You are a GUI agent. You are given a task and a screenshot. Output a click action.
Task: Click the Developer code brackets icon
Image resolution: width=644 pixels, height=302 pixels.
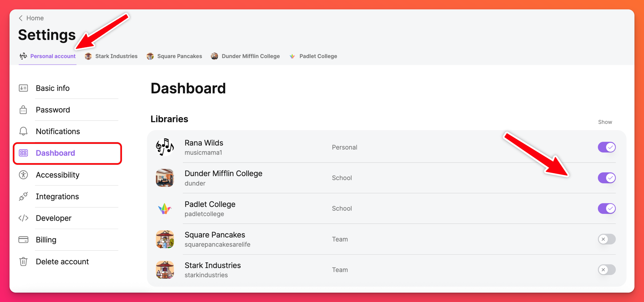23,218
